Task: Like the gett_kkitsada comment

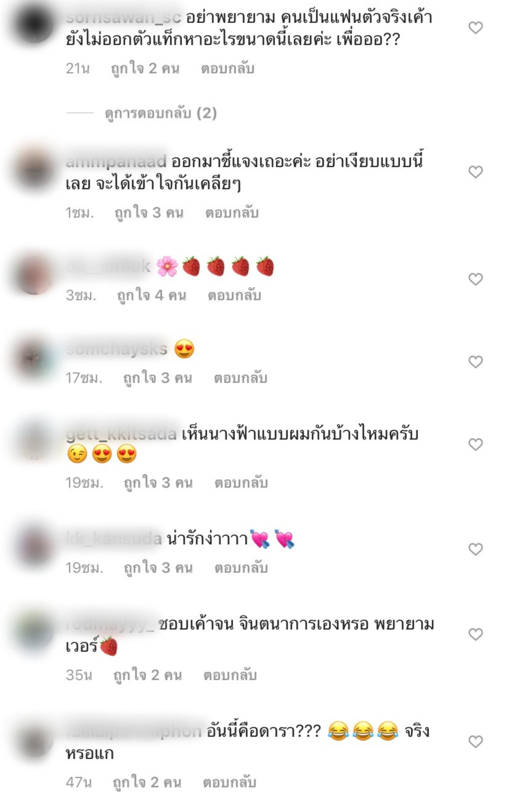Action: coord(476,444)
